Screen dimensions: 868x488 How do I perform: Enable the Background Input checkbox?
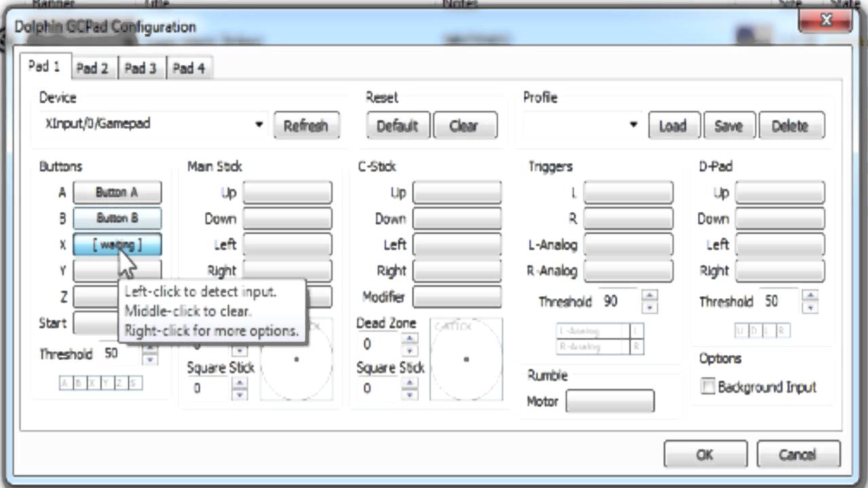coord(708,387)
